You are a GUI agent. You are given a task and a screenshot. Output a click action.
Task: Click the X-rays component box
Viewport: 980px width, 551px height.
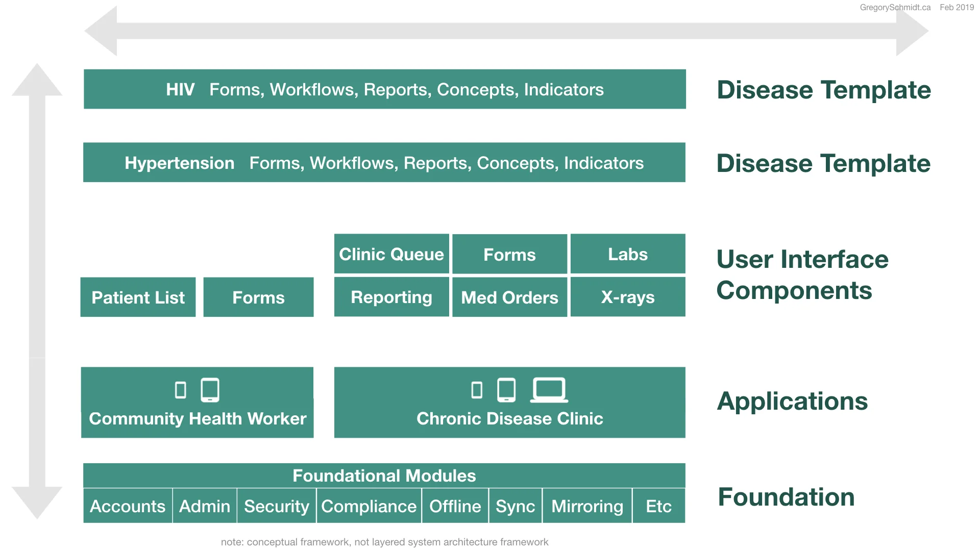tap(628, 297)
